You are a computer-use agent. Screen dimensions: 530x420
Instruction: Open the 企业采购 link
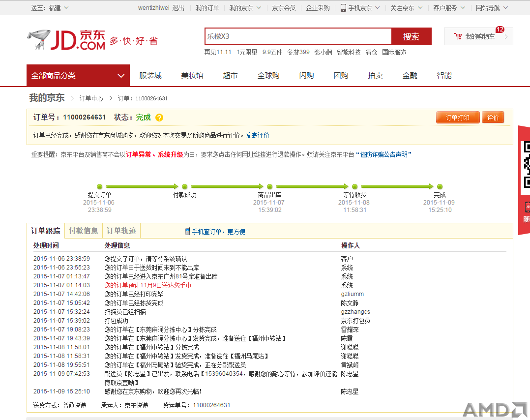[x=318, y=8]
